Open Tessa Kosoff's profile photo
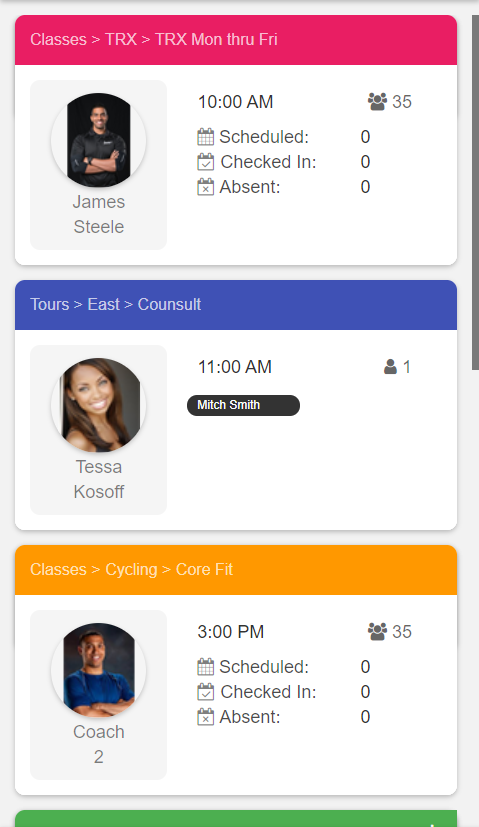 click(x=99, y=405)
